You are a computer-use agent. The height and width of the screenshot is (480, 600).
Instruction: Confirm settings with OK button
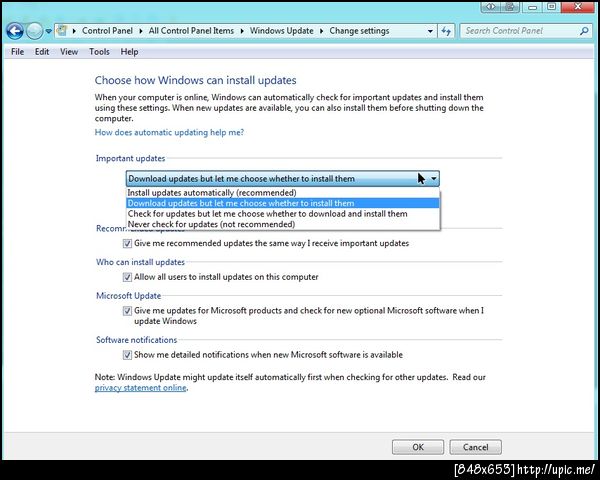click(x=418, y=447)
